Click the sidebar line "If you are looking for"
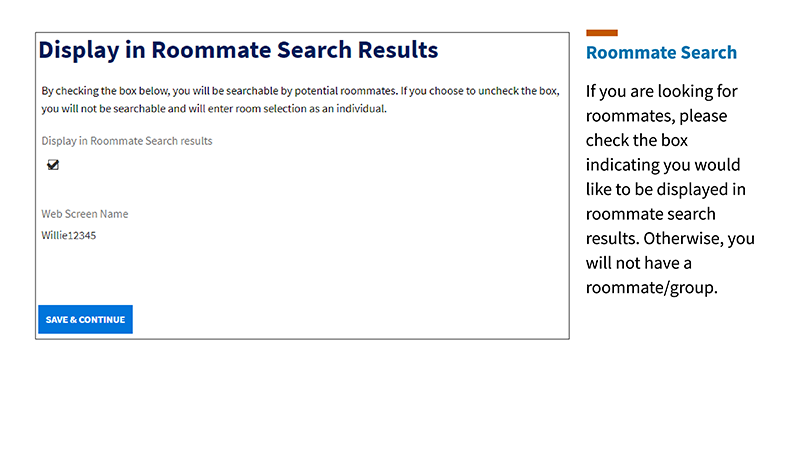Viewport: 800px width, 450px height. (x=662, y=91)
